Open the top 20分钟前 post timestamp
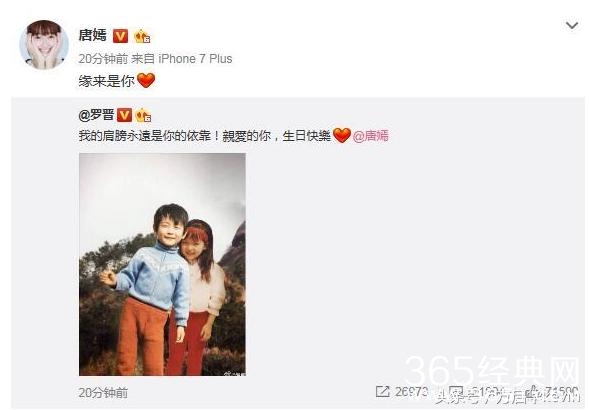 (103, 59)
